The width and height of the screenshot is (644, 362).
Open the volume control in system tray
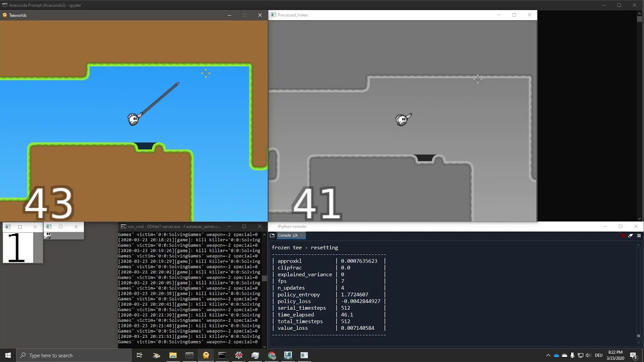click(588, 355)
